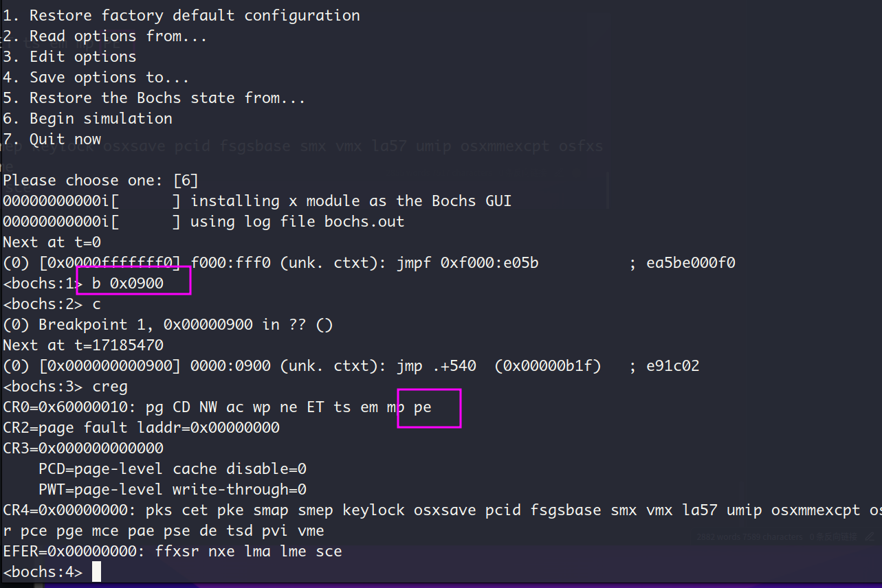Click 'Please choose one: [6]' prompt
Image resolution: width=882 pixels, height=588 pixels.
click(101, 180)
